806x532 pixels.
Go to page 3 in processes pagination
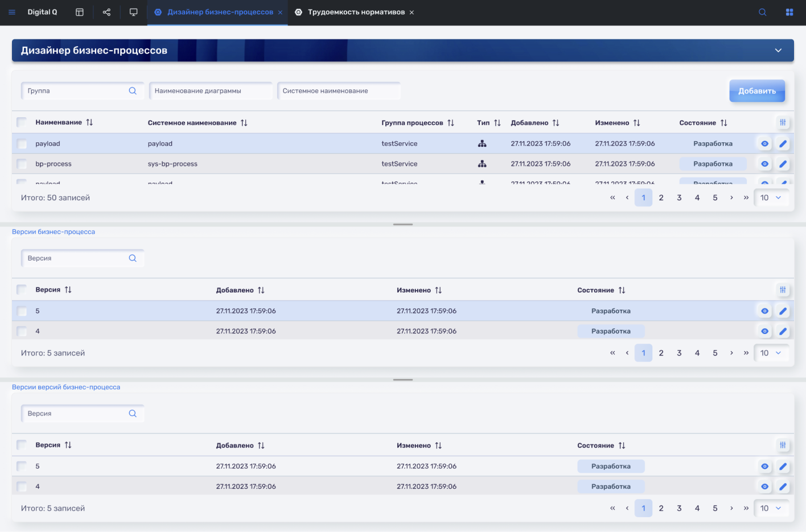pos(679,197)
